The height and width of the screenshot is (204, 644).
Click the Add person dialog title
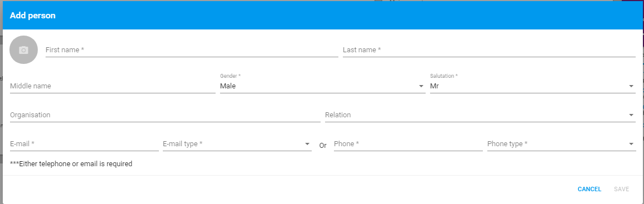pyautogui.click(x=33, y=16)
